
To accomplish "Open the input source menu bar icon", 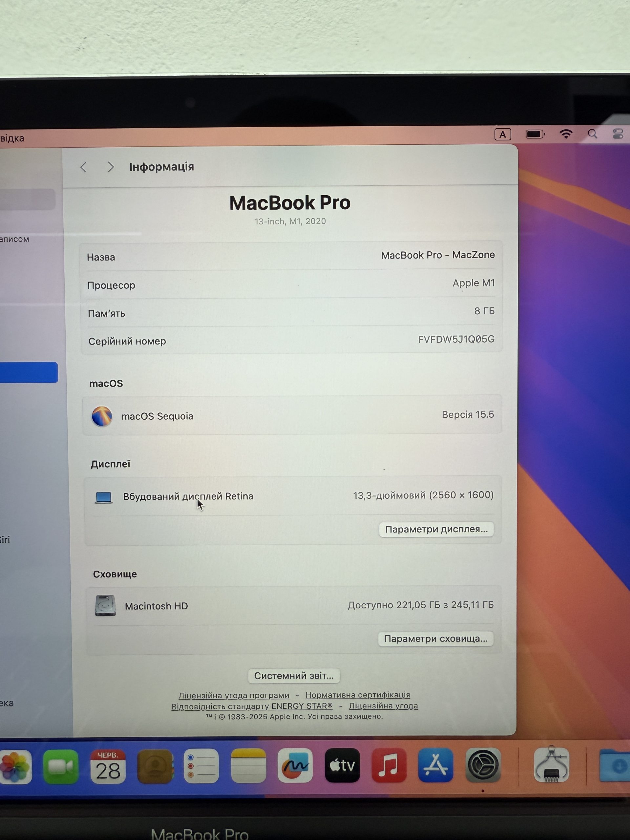I will (x=502, y=135).
